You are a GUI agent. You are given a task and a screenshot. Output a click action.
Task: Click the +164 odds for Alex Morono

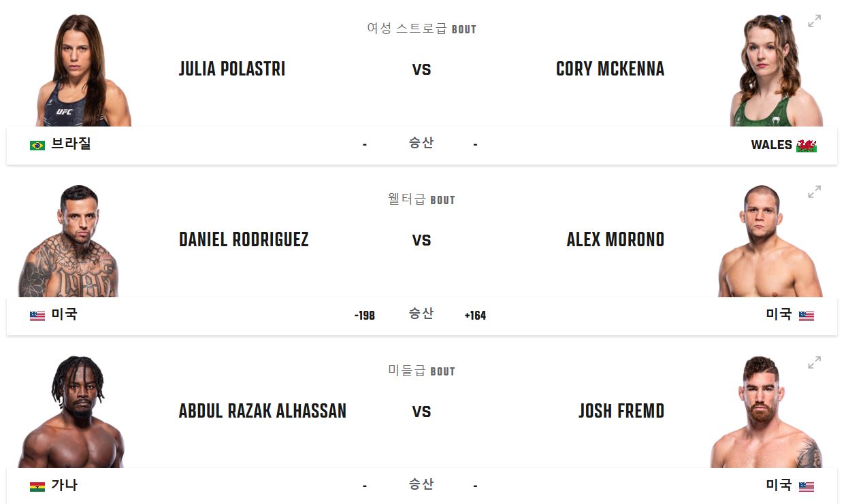475,315
